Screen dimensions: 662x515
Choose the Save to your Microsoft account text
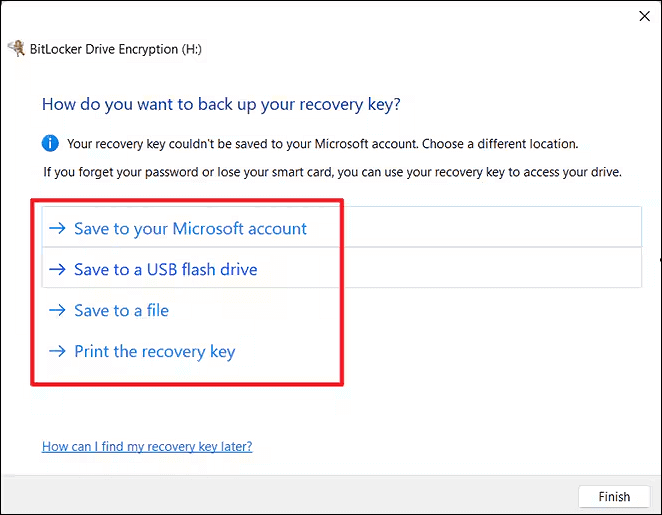click(190, 229)
